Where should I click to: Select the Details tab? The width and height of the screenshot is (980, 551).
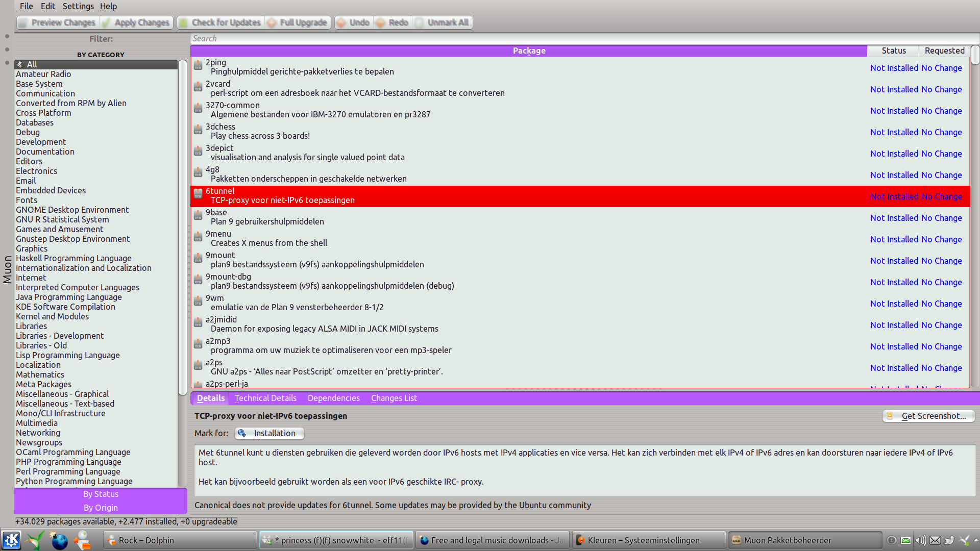[x=211, y=398]
